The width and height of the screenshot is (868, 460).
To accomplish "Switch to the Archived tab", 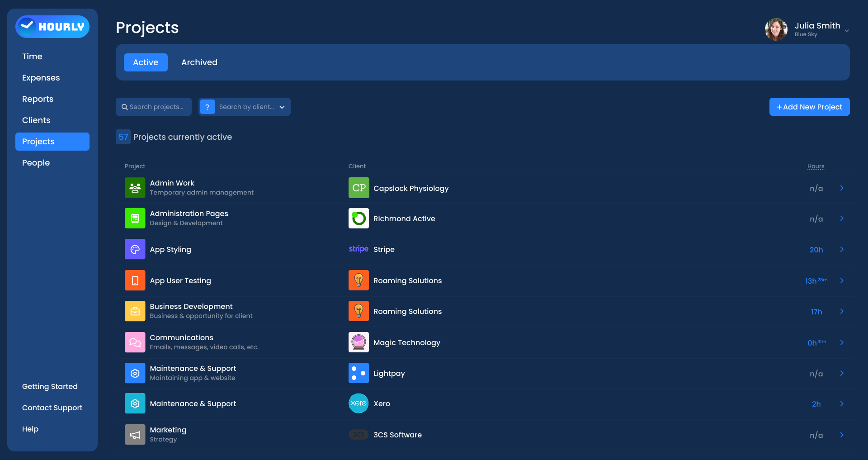I will (199, 62).
